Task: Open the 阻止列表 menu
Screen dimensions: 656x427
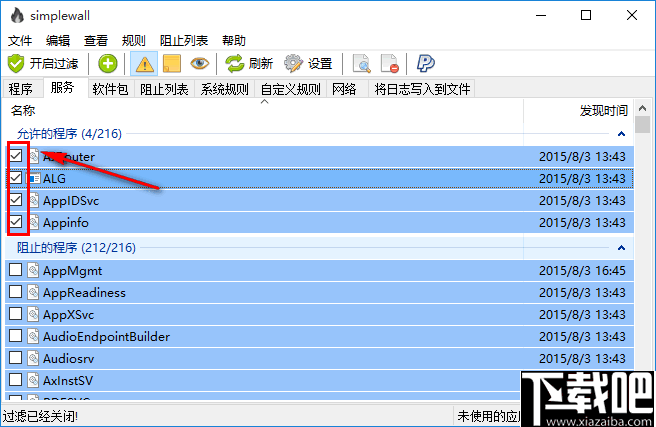Action: pyautogui.click(x=184, y=41)
